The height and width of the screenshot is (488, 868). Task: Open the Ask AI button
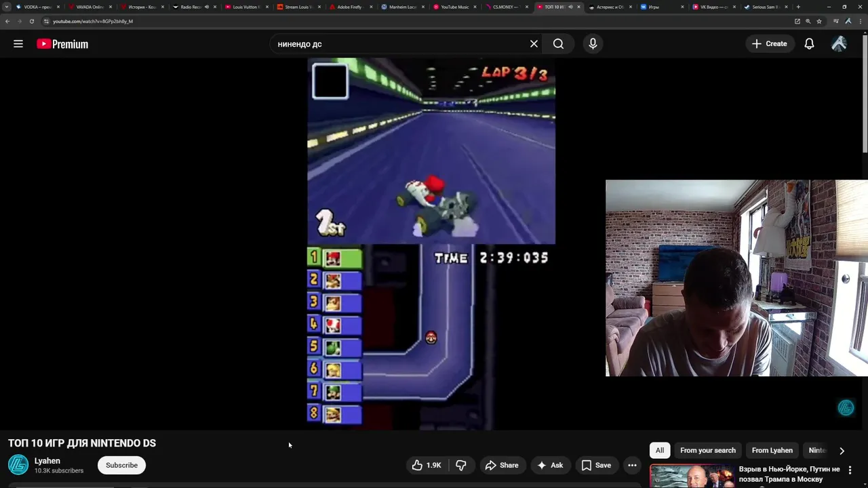pos(550,466)
